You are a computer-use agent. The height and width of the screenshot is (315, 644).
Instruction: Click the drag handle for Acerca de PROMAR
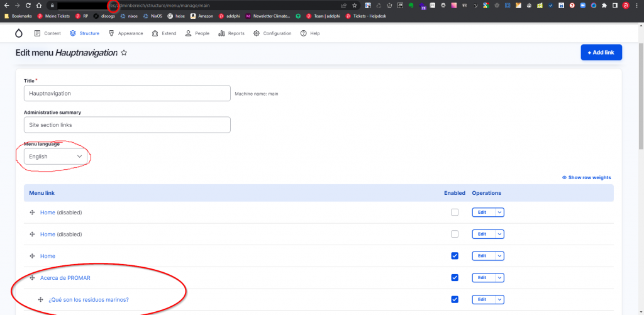click(x=31, y=278)
